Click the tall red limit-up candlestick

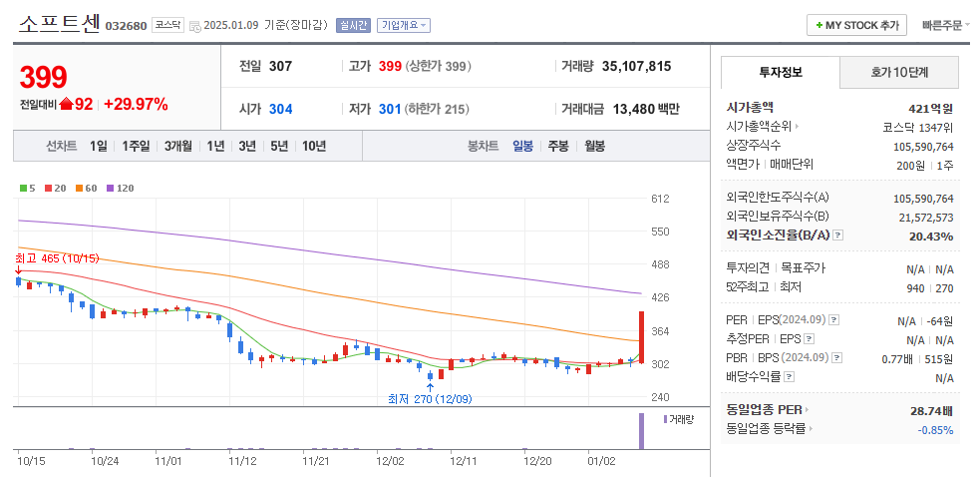tap(641, 336)
